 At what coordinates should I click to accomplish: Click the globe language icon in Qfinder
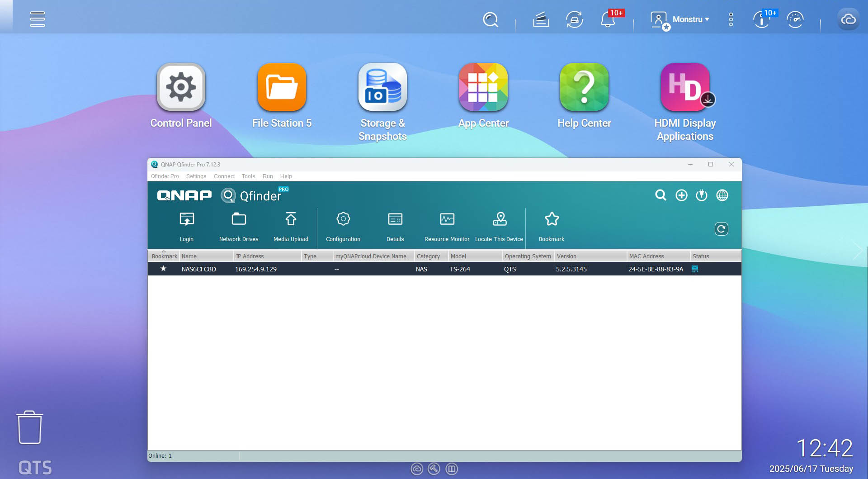722,195
